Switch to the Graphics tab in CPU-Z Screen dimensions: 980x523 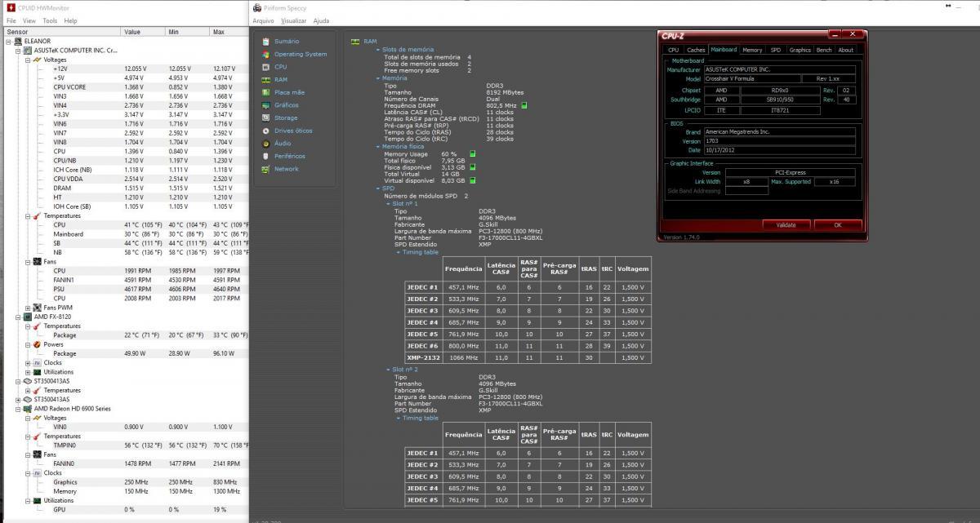pyautogui.click(x=800, y=50)
